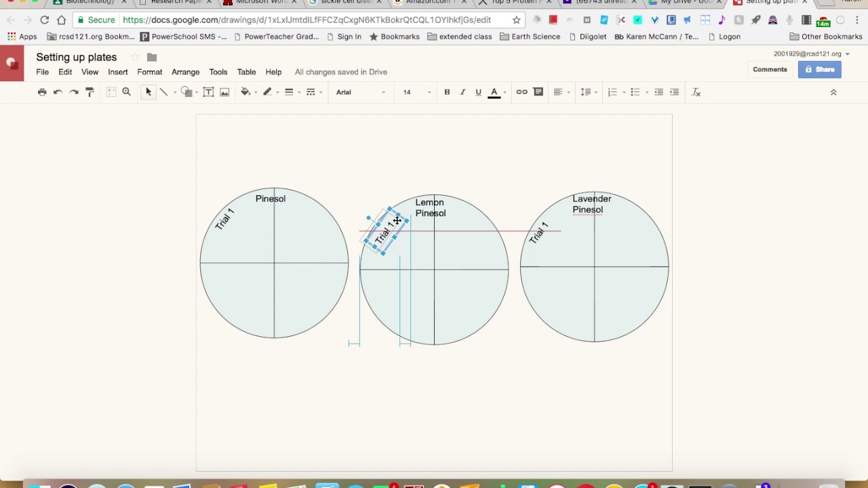Select the Paint format tool
This screenshot has height=488, width=868.
tap(90, 92)
